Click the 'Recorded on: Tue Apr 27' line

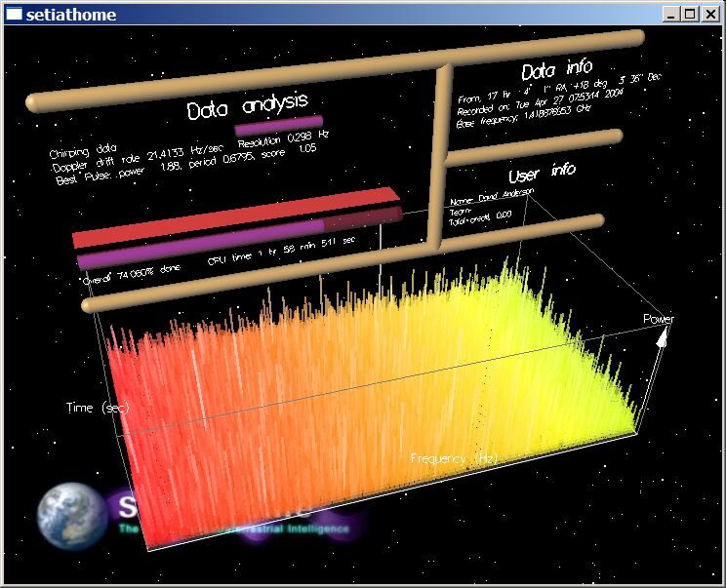540,102
